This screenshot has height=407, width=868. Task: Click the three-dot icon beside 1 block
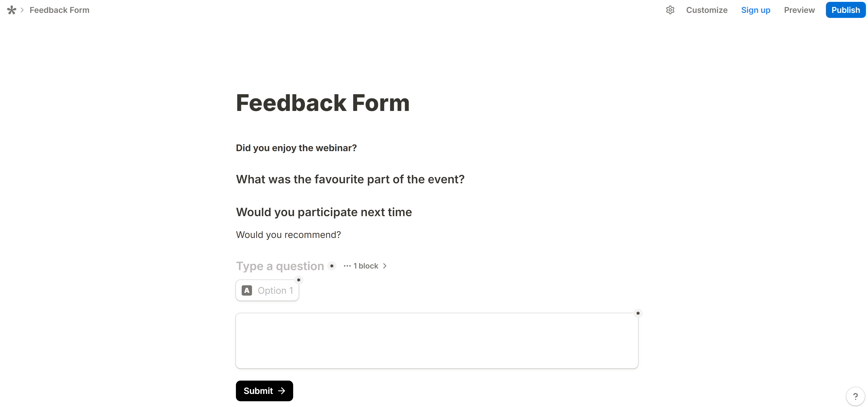(347, 266)
